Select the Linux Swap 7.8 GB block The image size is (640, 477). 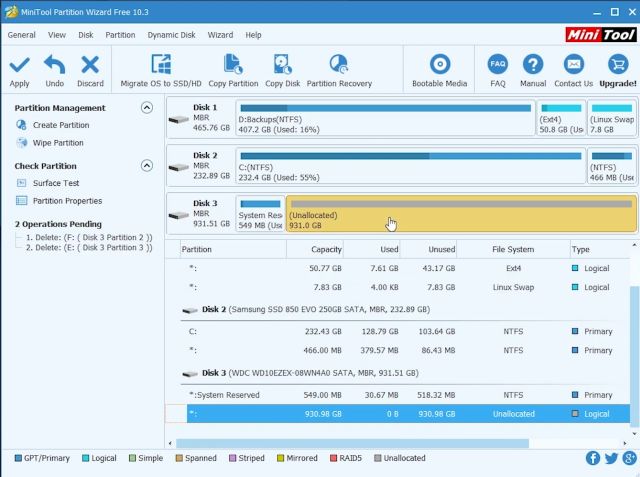tap(612, 118)
